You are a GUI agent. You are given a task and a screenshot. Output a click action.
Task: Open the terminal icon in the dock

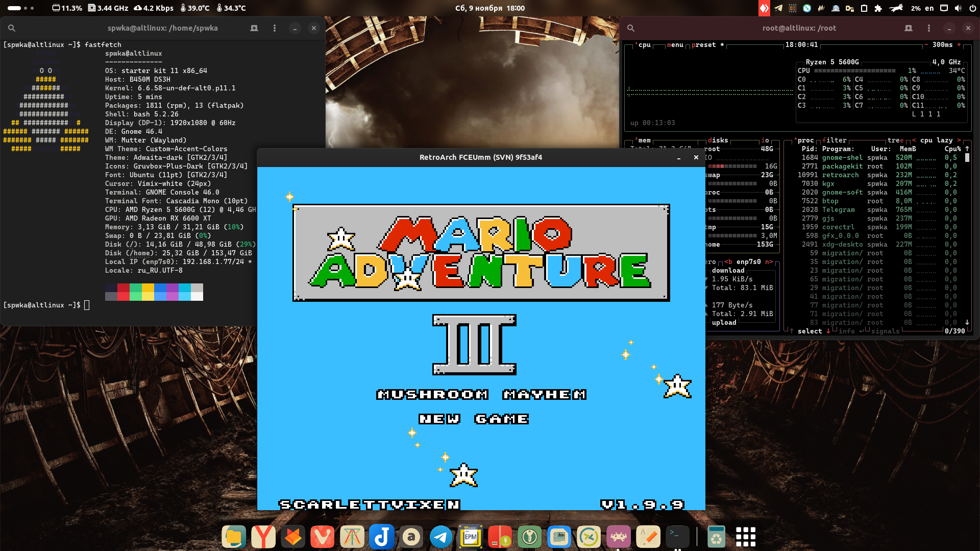678,537
